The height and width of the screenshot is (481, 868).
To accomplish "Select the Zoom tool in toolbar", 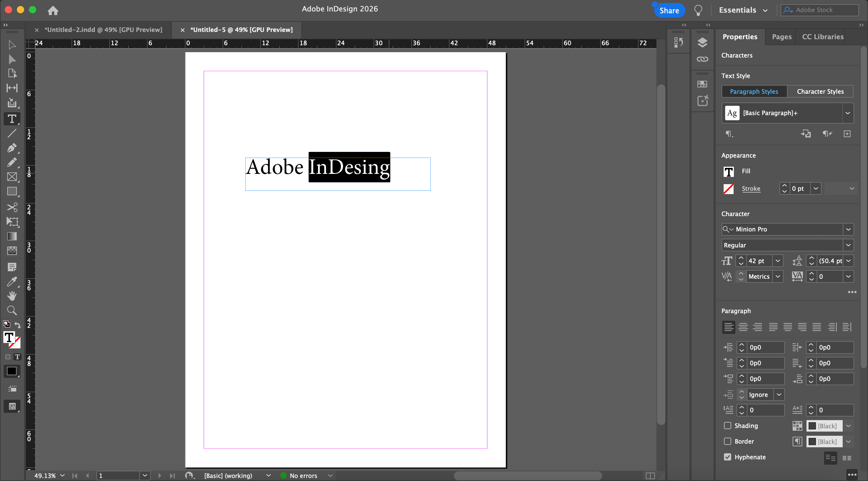I will tap(12, 310).
